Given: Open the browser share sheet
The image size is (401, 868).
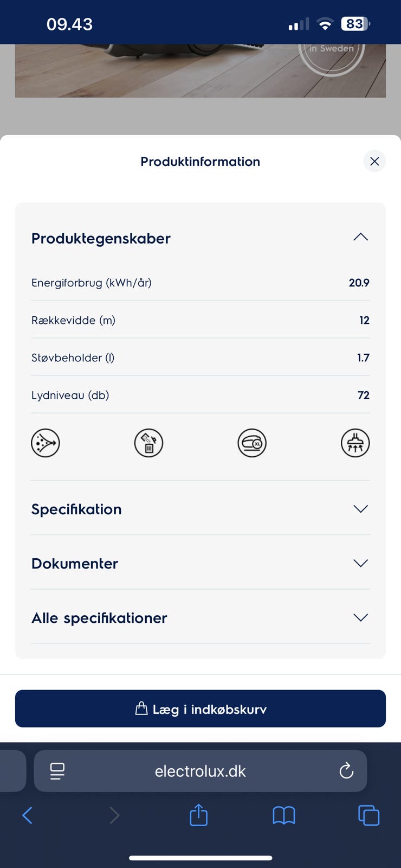Looking at the screenshot, I should [198, 815].
